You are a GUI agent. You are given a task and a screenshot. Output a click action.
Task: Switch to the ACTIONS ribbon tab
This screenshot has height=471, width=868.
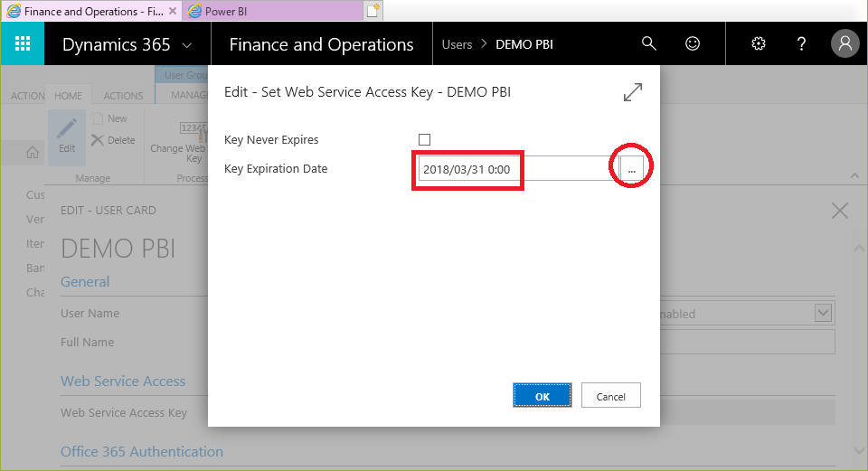(123, 96)
